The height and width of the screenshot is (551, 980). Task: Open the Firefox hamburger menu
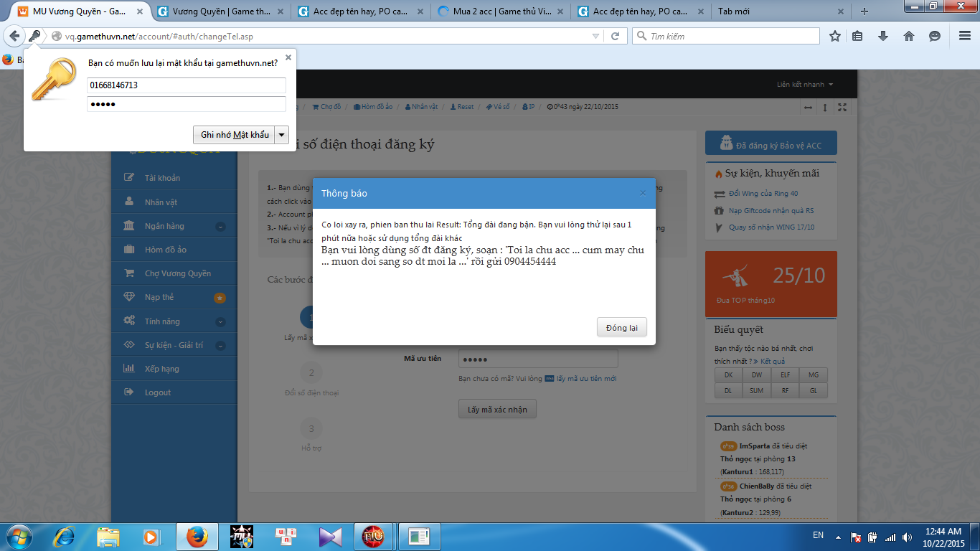tap(964, 36)
